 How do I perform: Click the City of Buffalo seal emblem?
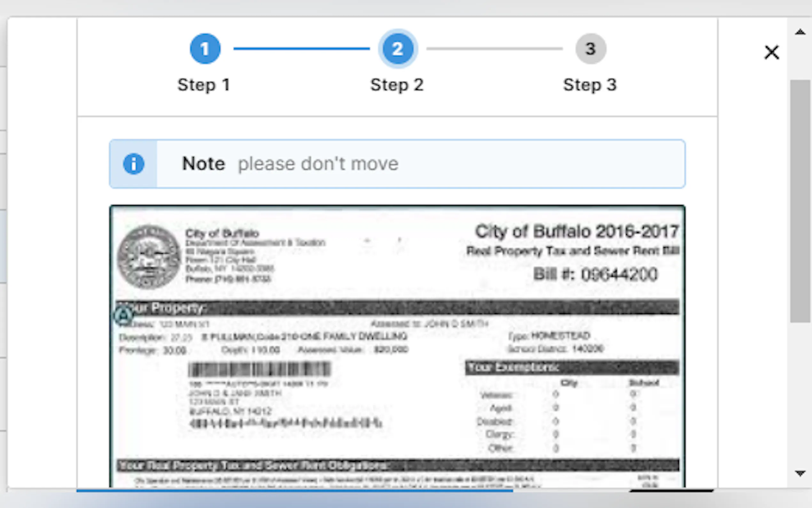tap(149, 257)
